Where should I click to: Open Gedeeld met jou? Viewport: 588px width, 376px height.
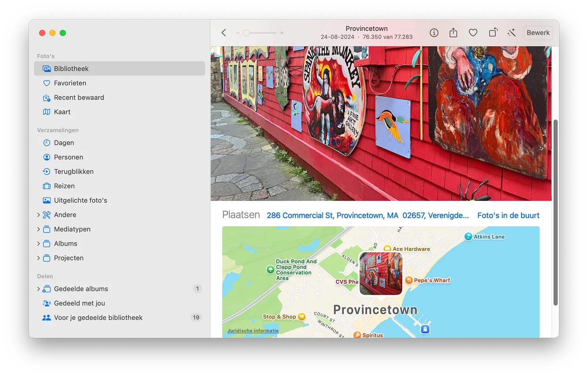pyautogui.click(x=120, y=303)
